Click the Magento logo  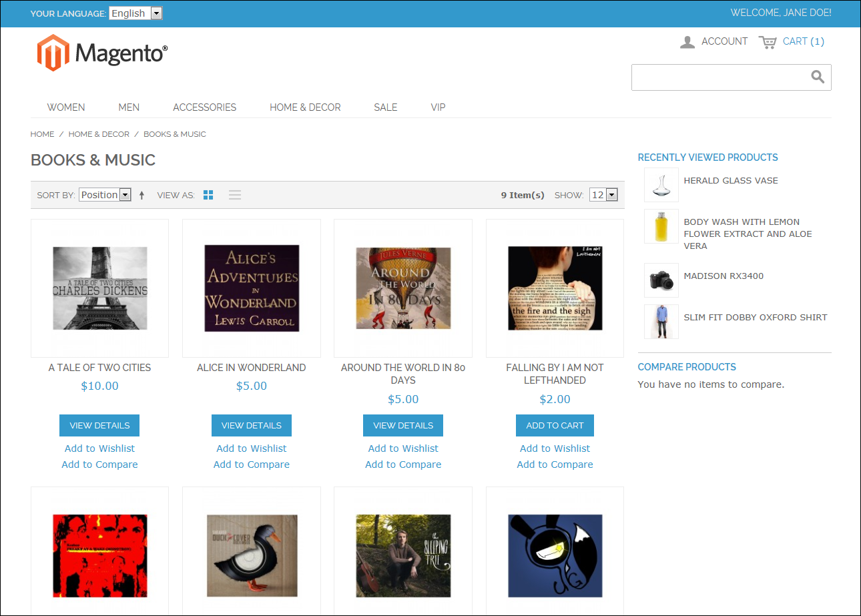pos(102,53)
